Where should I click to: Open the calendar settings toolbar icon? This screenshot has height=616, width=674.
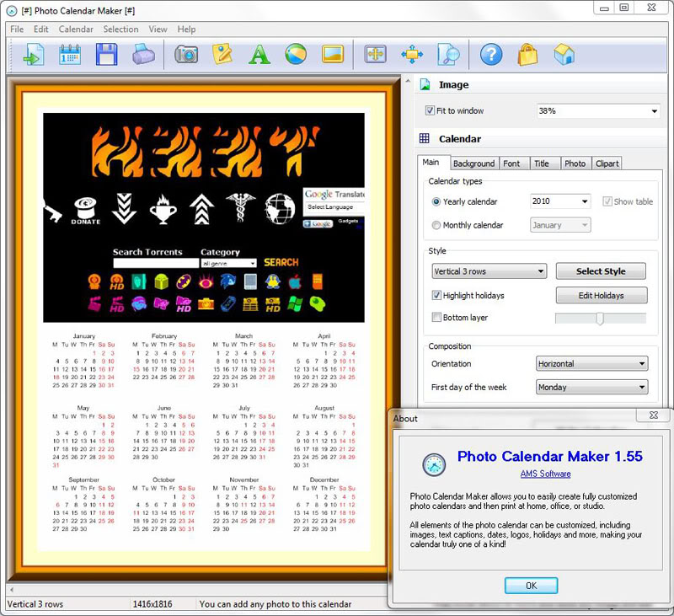[70, 55]
